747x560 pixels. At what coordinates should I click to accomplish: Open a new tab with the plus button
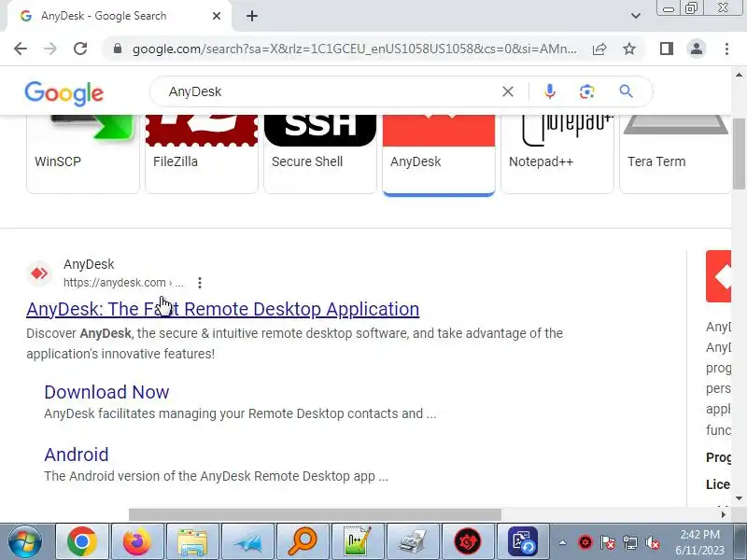pos(252,16)
